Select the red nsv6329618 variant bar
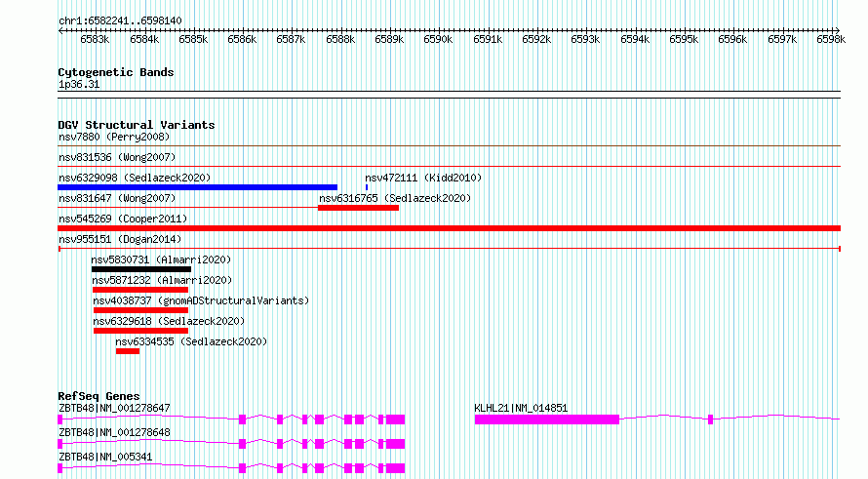Screen dimensions: 868x479 coord(140,331)
